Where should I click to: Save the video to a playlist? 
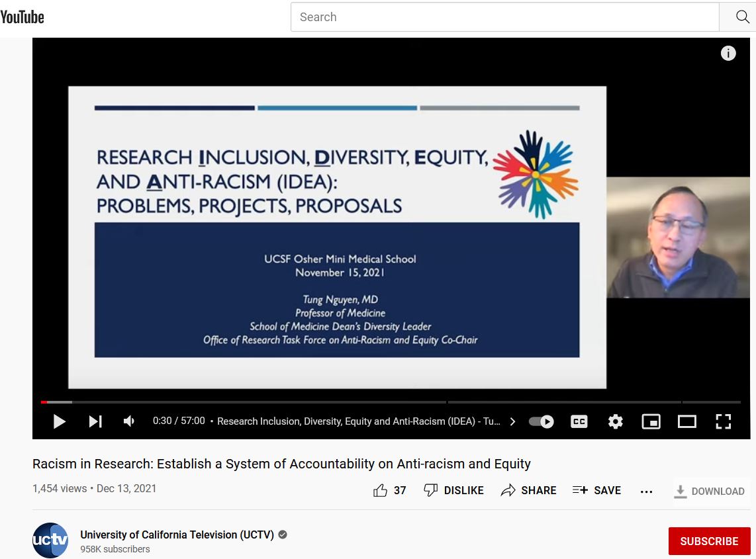pos(596,491)
